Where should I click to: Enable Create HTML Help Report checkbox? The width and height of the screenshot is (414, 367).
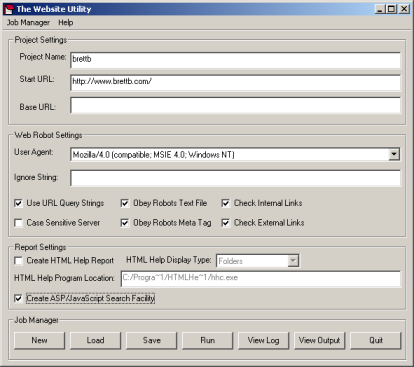(x=18, y=261)
